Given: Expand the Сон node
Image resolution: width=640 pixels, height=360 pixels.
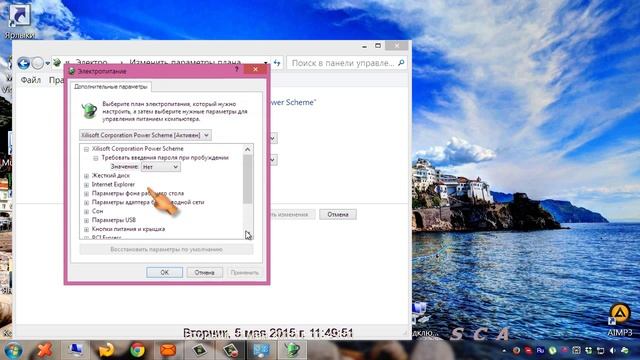Looking at the screenshot, I should [86, 211].
